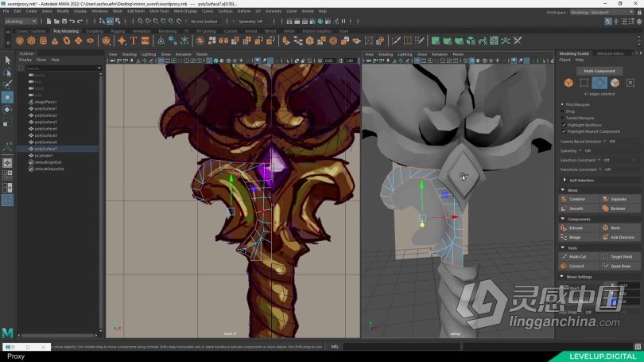Switch to Object selection cube icon

pyautogui.click(x=568, y=83)
